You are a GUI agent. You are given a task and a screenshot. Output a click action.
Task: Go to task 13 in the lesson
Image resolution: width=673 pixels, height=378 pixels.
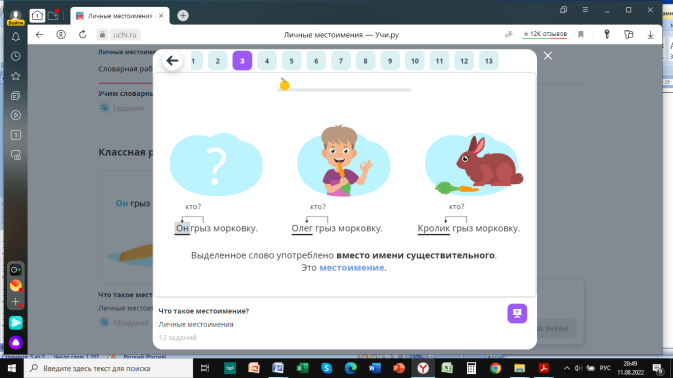[x=488, y=61]
